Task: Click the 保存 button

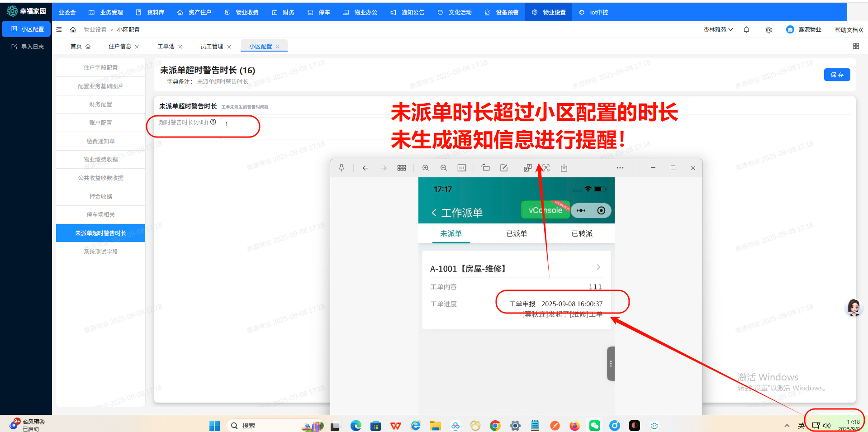Action: tap(836, 75)
